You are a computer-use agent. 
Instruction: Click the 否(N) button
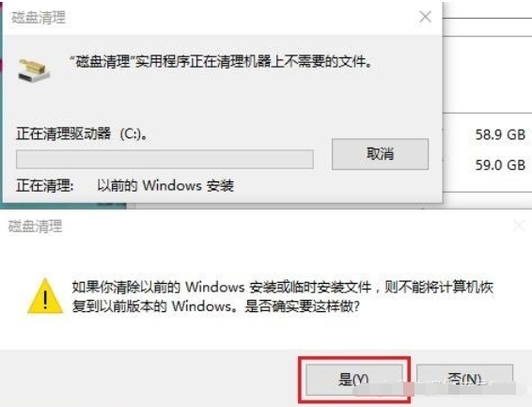tap(464, 380)
